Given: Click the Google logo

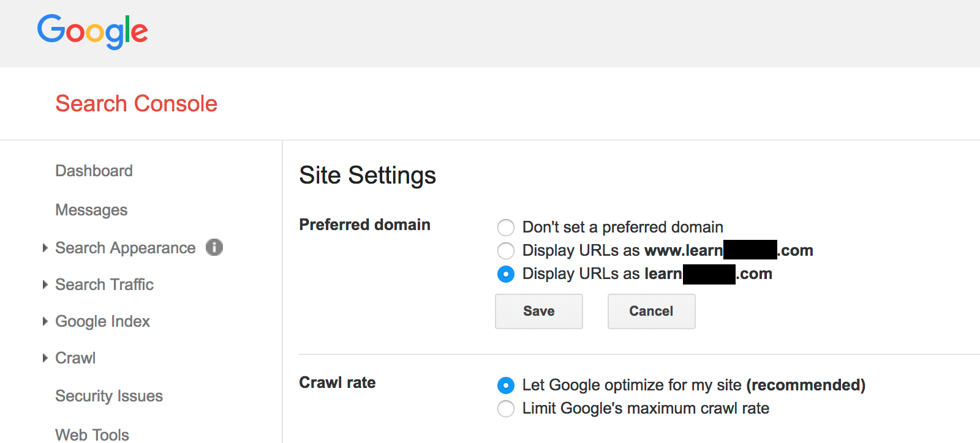Looking at the screenshot, I should (x=92, y=31).
